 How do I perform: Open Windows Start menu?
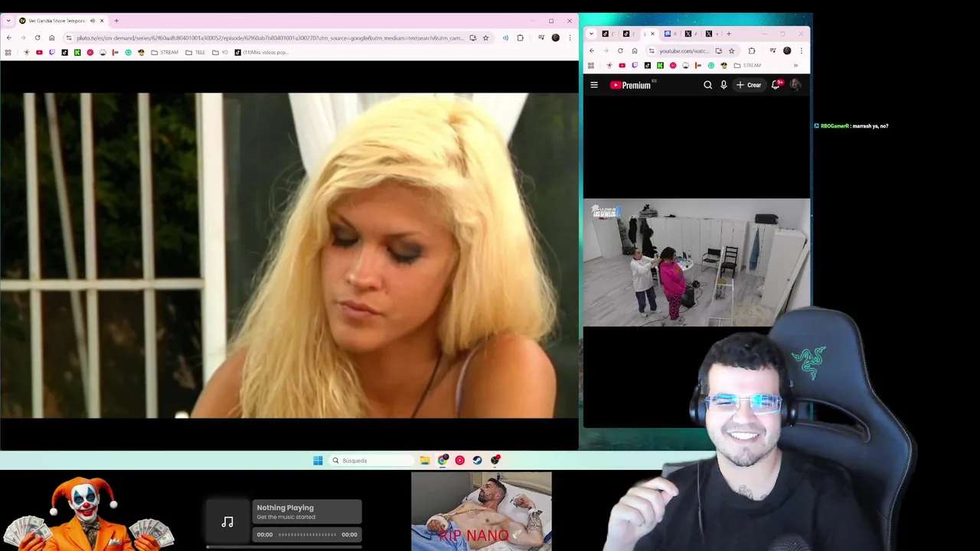318,460
